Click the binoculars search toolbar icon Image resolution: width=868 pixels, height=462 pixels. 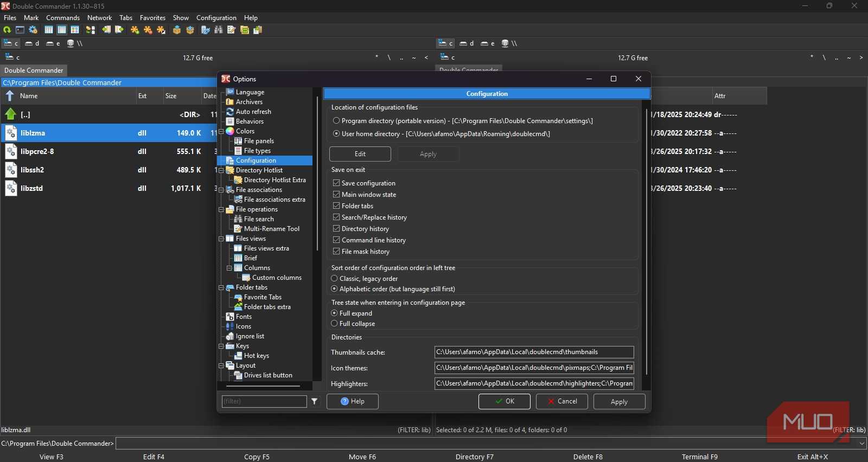tap(219, 30)
